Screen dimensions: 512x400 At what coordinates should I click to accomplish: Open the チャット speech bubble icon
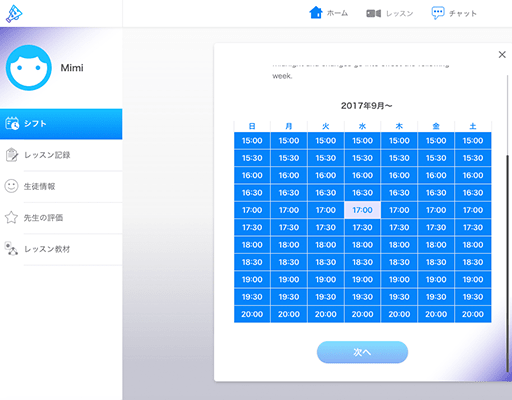coord(438,13)
